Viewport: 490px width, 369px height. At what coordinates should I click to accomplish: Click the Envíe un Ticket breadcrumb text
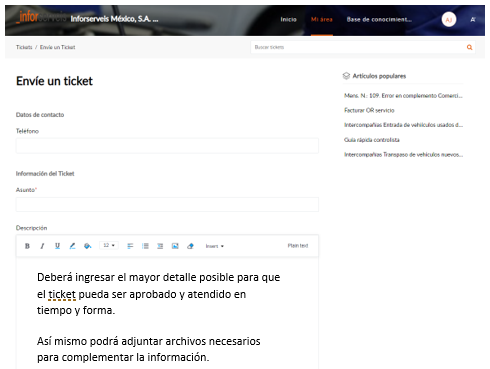click(57, 47)
